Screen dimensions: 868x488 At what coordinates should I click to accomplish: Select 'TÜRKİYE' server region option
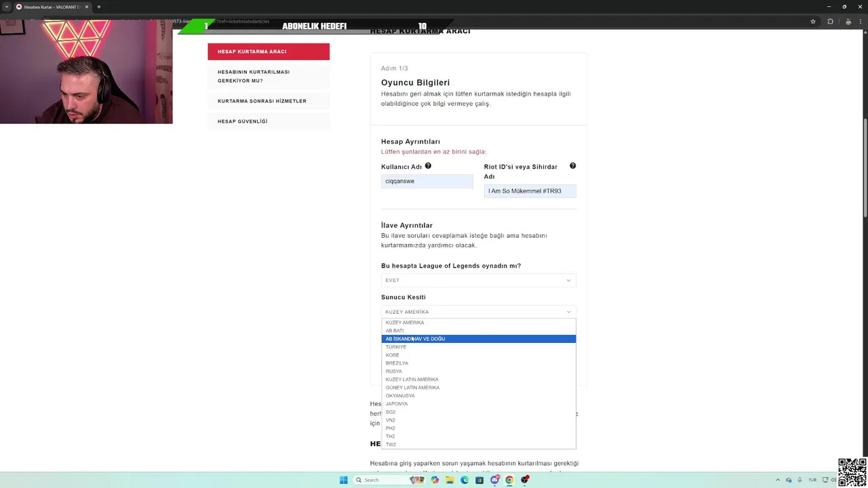click(478, 347)
